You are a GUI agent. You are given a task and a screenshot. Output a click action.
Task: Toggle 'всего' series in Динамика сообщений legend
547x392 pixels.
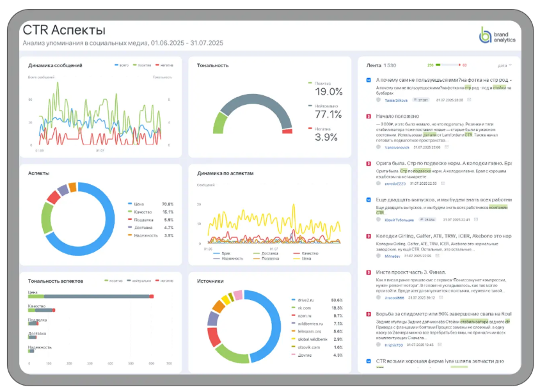click(122, 65)
